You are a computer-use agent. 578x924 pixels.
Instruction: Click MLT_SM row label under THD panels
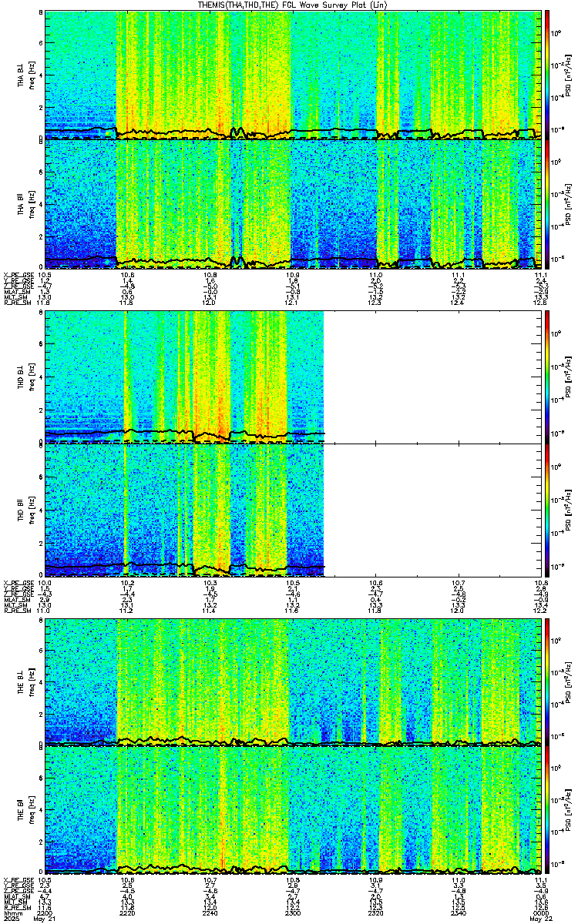(15, 605)
